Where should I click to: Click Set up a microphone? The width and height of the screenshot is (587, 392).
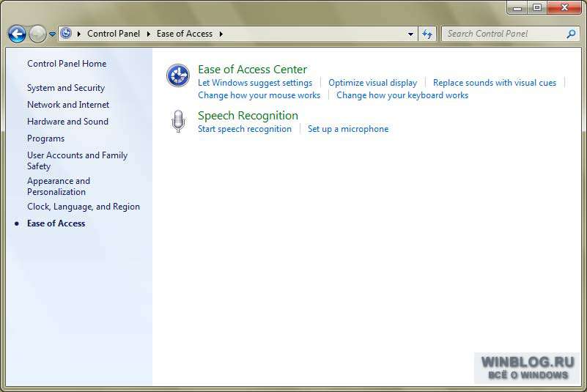pyautogui.click(x=348, y=129)
